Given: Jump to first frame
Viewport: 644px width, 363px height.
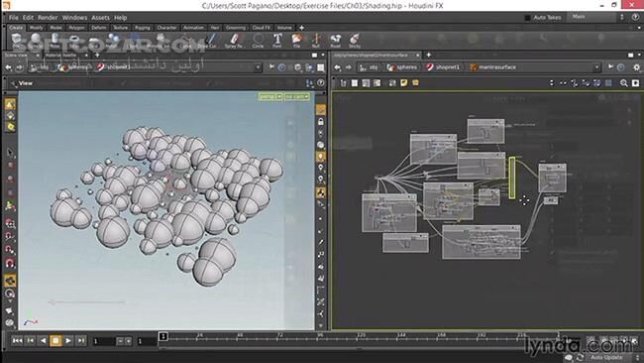Looking at the screenshot, I should click(x=17, y=341).
